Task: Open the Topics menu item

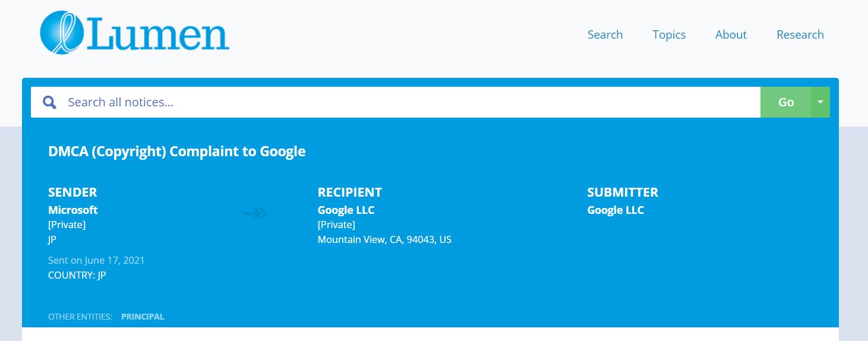Action: pos(669,34)
